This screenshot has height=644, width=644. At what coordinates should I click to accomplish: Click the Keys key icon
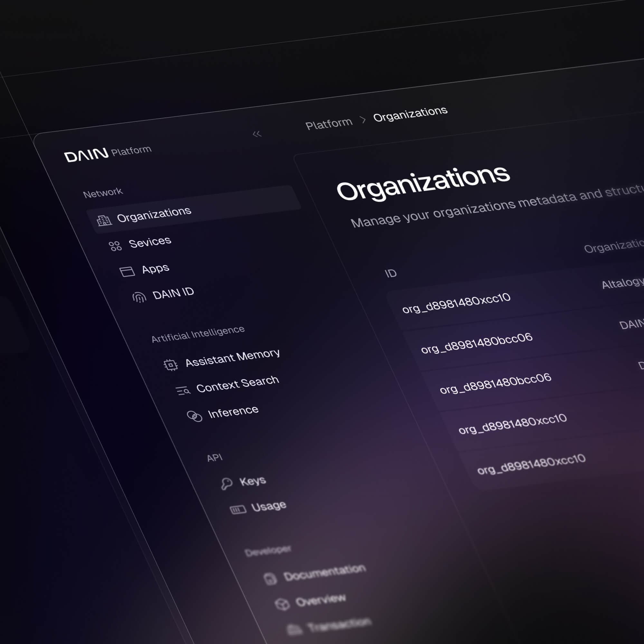click(227, 484)
